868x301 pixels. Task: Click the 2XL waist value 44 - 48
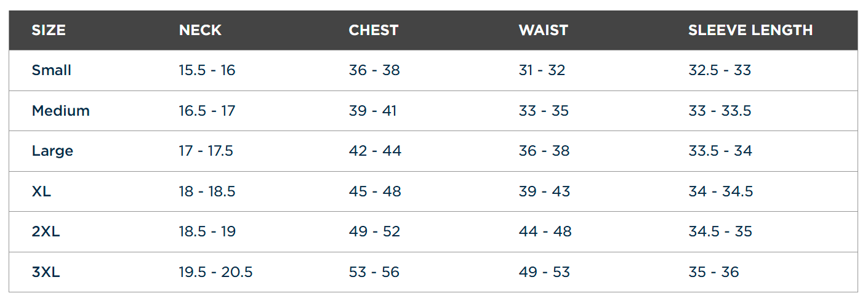click(545, 231)
